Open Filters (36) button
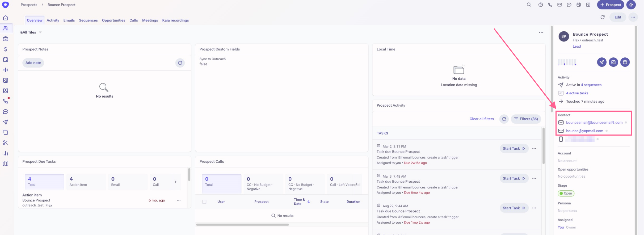Viewport: 644px width, 235px height. 526,119
